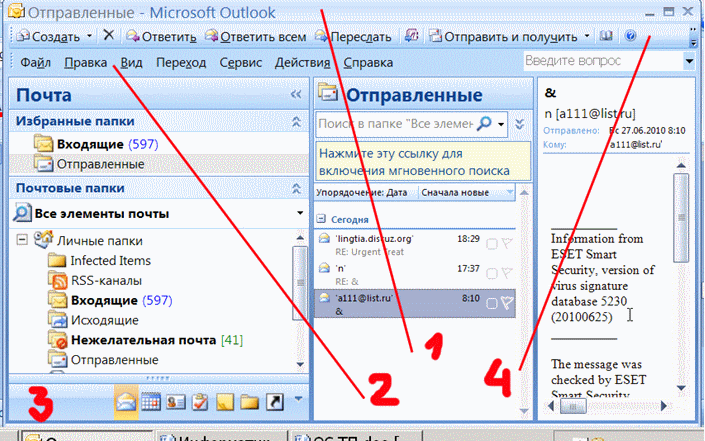Open the Contacts navigation icon
This screenshot has height=441, width=705.
pyautogui.click(x=175, y=402)
